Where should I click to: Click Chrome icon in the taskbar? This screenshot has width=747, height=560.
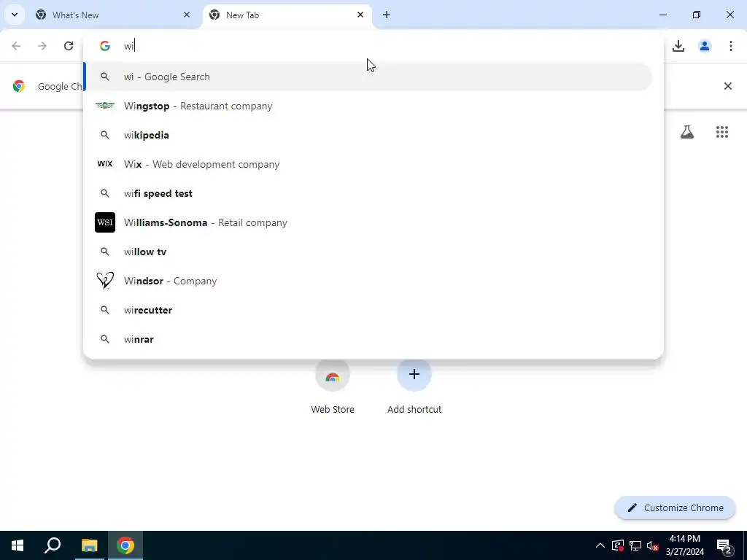click(x=125, y=545)
